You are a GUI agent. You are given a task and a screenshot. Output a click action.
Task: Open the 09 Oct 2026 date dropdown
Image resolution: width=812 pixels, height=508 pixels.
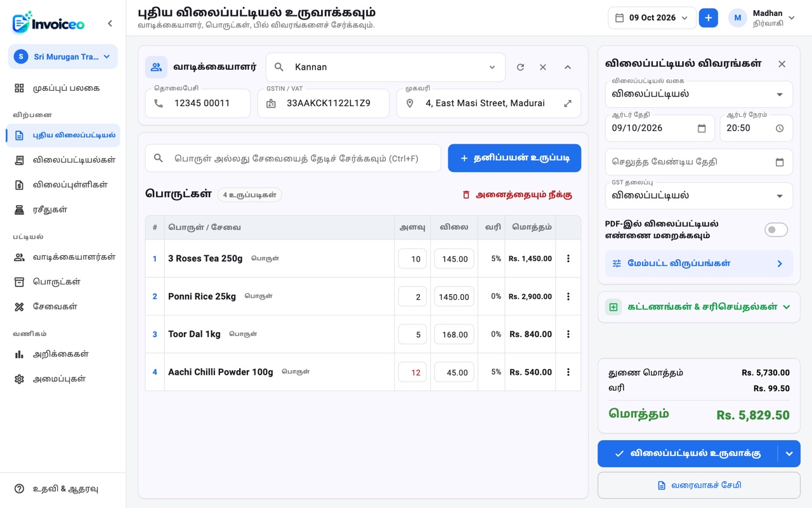coord(652,18)
